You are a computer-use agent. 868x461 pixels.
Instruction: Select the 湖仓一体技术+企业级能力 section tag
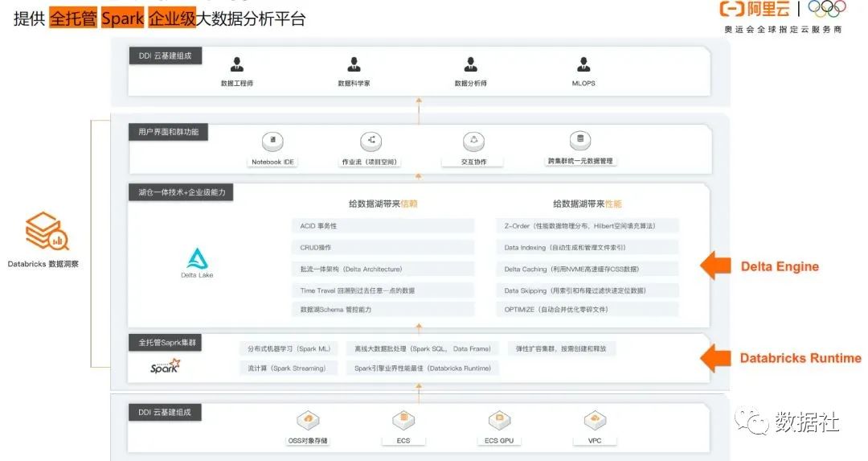182,192
